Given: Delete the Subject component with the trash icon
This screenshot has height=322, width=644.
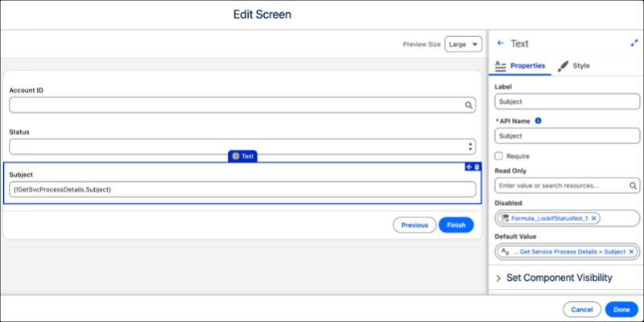Looking at the screenshot, I should point(477,167).
